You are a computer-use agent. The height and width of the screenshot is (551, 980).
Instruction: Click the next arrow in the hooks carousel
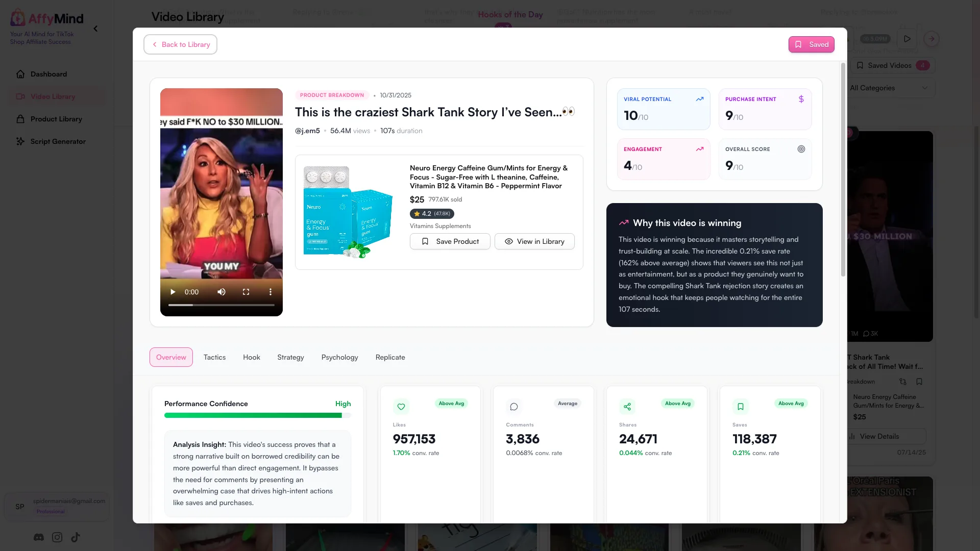(x=932, y=39)
